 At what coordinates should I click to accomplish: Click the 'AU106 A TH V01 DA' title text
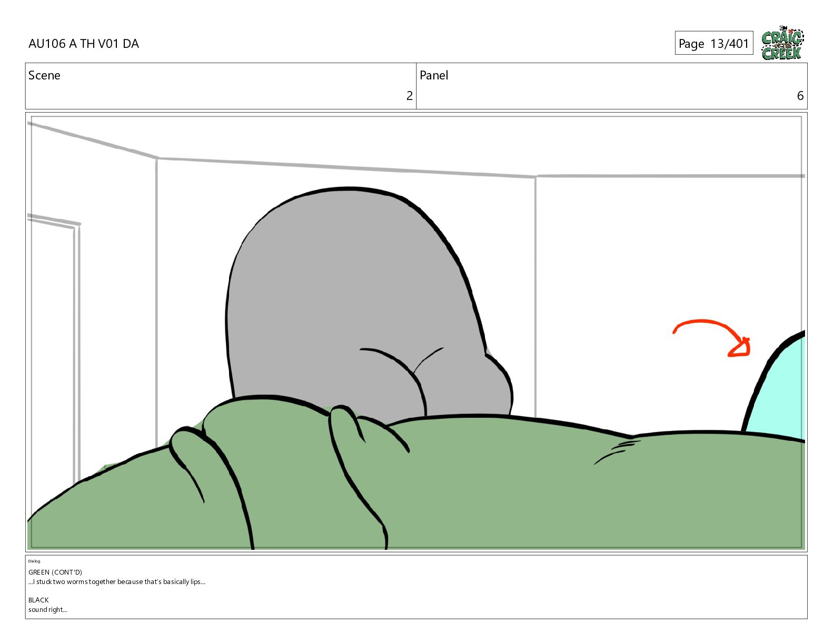[x=84, y=44]
